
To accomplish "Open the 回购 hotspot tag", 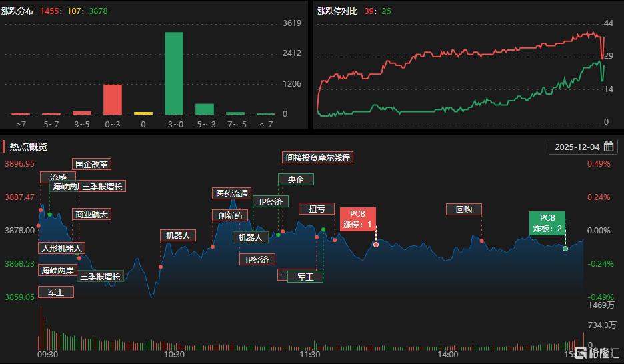I will tap(464, 209).
